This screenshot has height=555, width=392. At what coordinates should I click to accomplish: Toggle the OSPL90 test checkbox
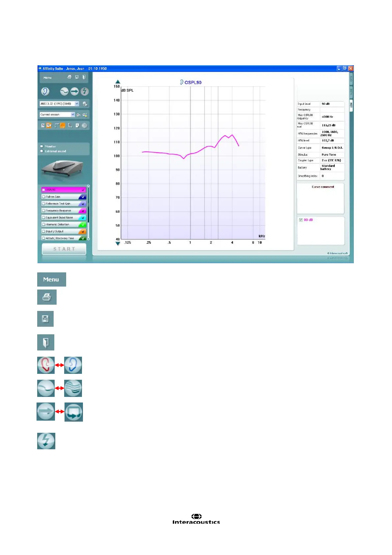click(x=43, y=190)
